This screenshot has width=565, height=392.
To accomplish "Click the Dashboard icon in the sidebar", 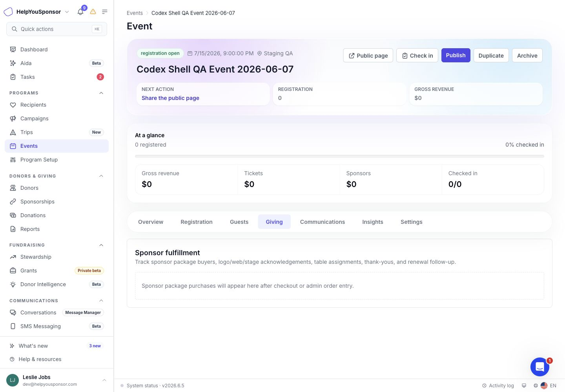I will 13,49.
